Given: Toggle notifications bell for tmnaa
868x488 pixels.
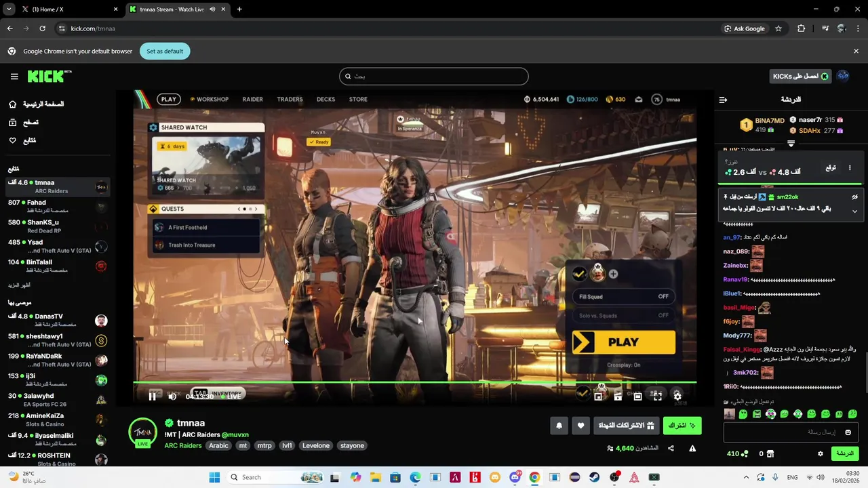Looking at the screenshot, I should click(559, 426).
